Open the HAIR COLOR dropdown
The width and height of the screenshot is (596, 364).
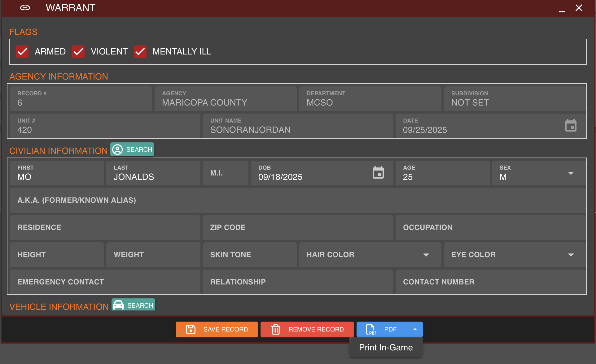(x=426, y=255)
